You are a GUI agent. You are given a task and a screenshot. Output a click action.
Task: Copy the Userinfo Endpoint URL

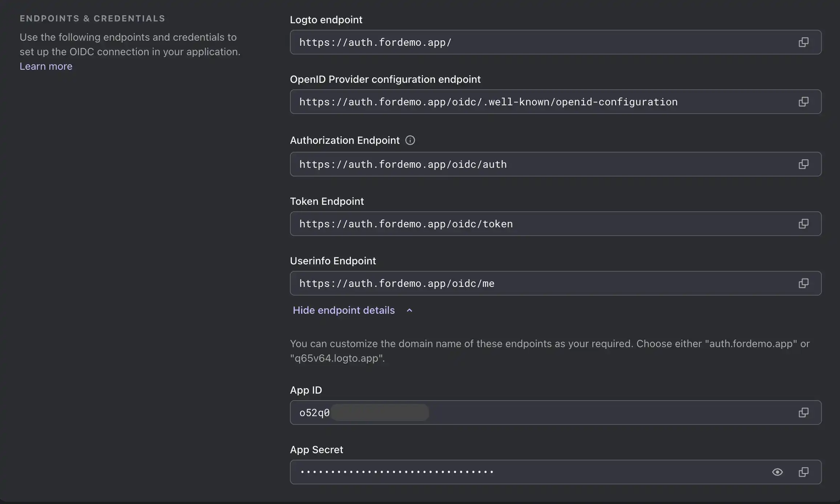(x=803, y=283)
